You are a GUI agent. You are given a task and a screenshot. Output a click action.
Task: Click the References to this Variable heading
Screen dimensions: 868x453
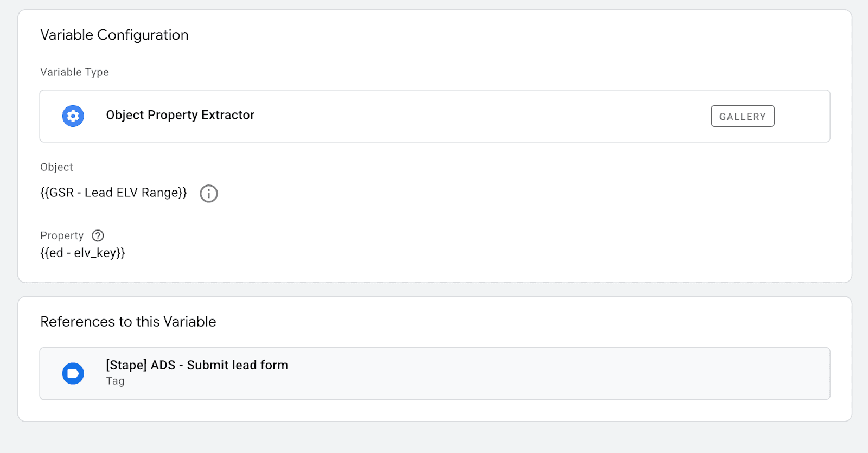coord(128,322)
